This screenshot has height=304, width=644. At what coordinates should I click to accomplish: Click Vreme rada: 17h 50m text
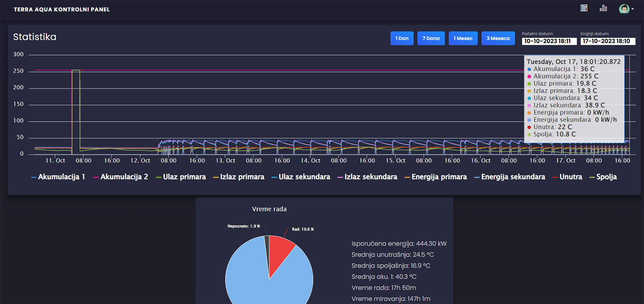point(383,288)
